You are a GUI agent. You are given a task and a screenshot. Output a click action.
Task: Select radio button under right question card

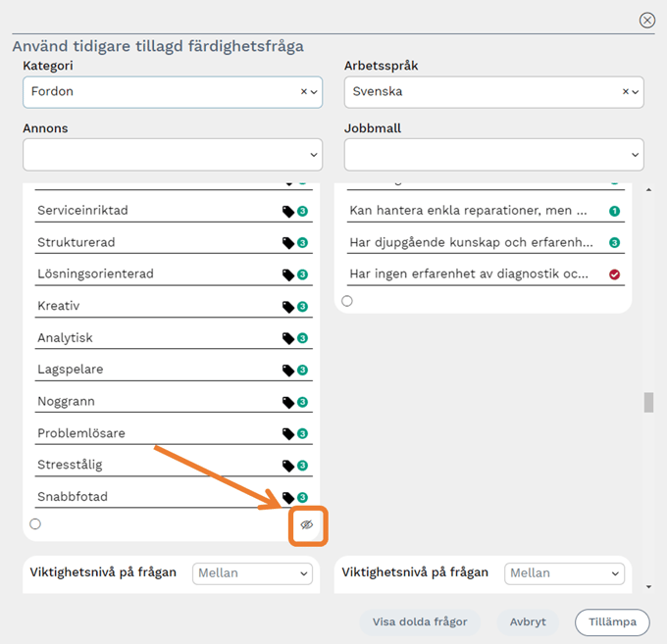pos(347,301)
